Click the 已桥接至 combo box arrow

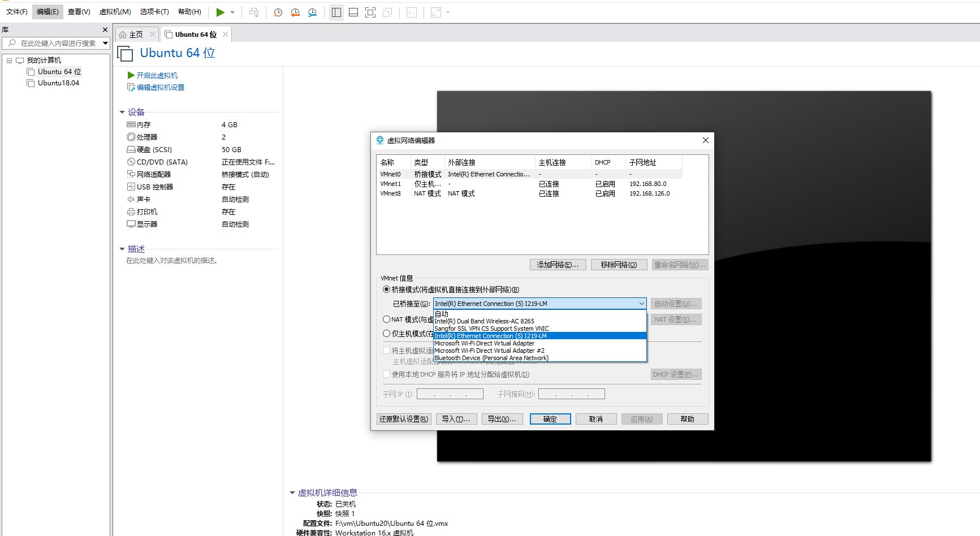click(641, 304)
